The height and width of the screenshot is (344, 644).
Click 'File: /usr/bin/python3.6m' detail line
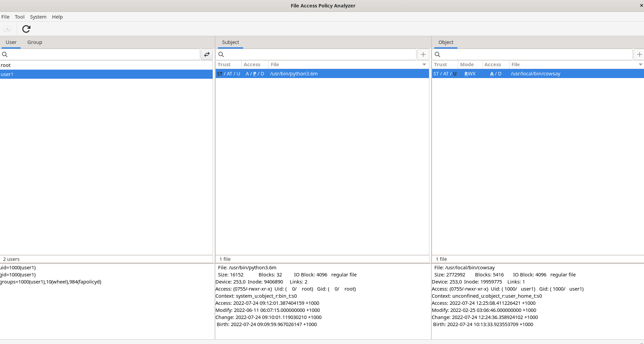point(247,268)
